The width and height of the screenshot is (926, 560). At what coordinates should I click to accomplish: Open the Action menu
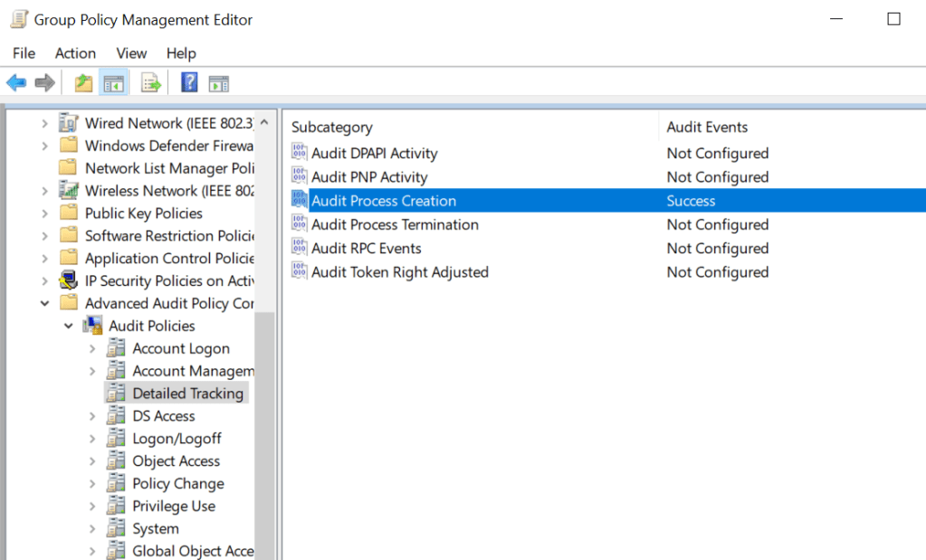pos(75,53)
